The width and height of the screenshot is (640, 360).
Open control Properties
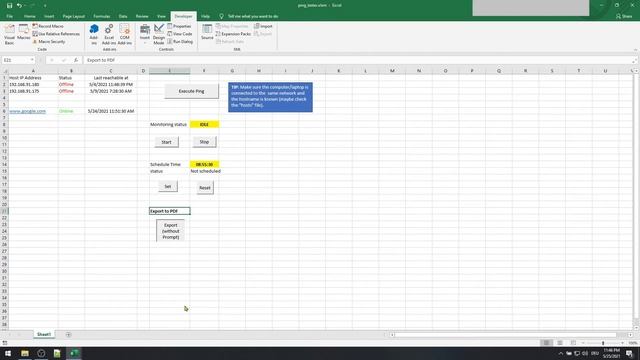[x=179, y=26]
